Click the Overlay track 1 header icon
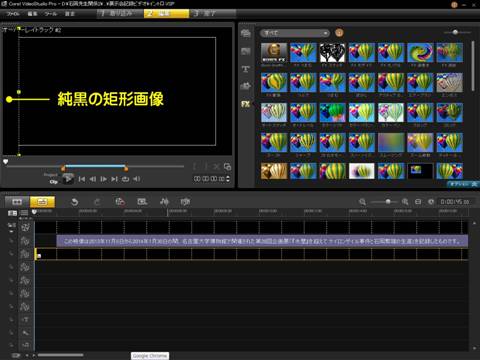Image resolution: width=480 pixels, height=360 pixels. click(25, 241)
